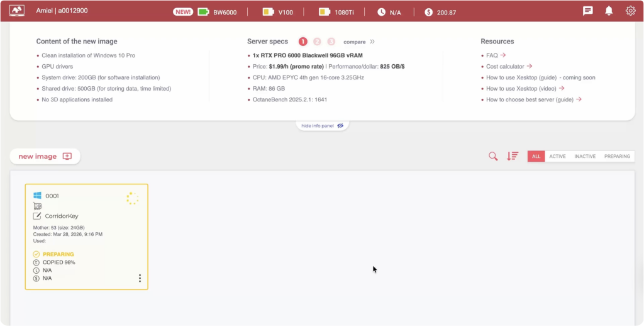This screenshot has width=644, height=326.
Task: Click the Server specs heading
Action: [267, 42]
